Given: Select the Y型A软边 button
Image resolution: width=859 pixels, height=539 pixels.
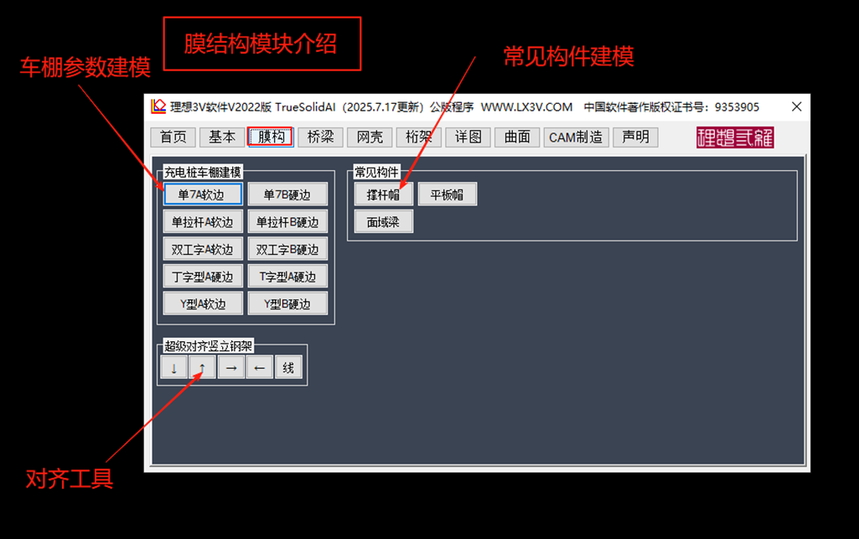Looking at the screenshot, I should [x=203, y=304].
